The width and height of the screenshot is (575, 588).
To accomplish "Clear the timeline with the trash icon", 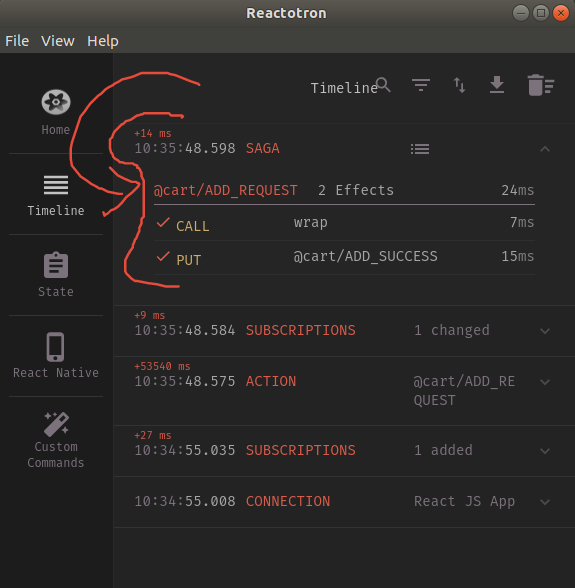I will 540,85.
